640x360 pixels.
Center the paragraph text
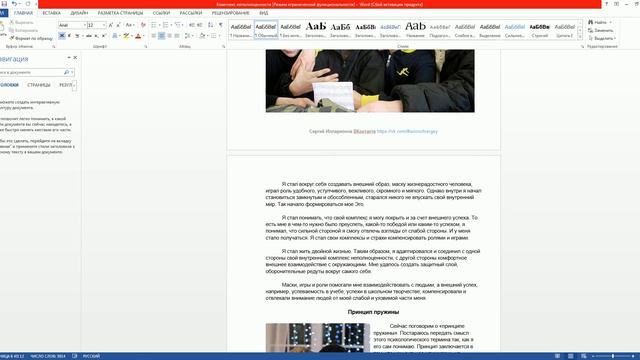coord(162,36)
